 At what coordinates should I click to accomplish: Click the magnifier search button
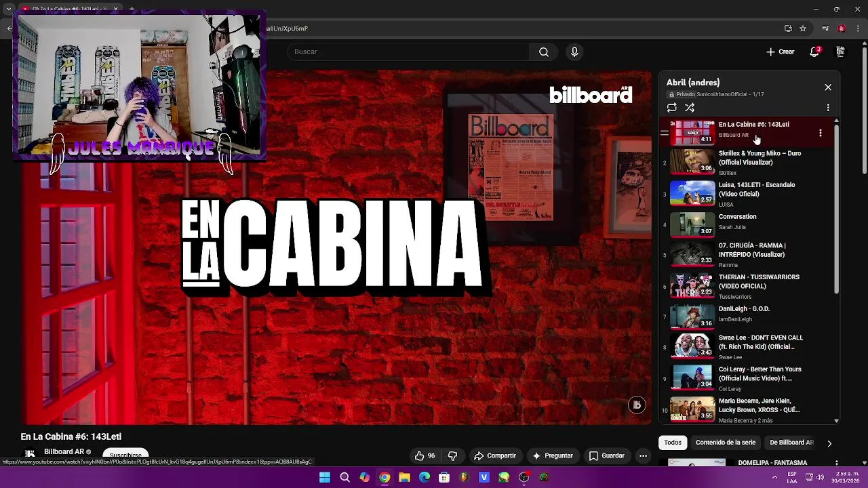544,52
